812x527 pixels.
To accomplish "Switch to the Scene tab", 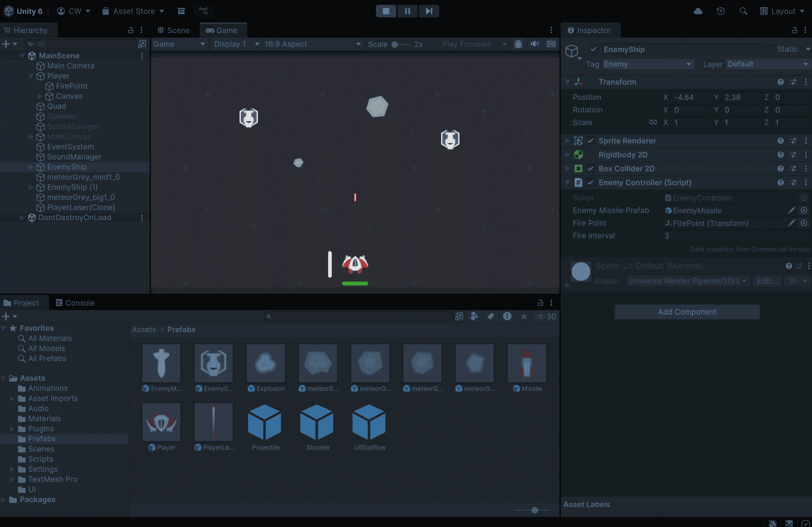I will pos(173,30).
